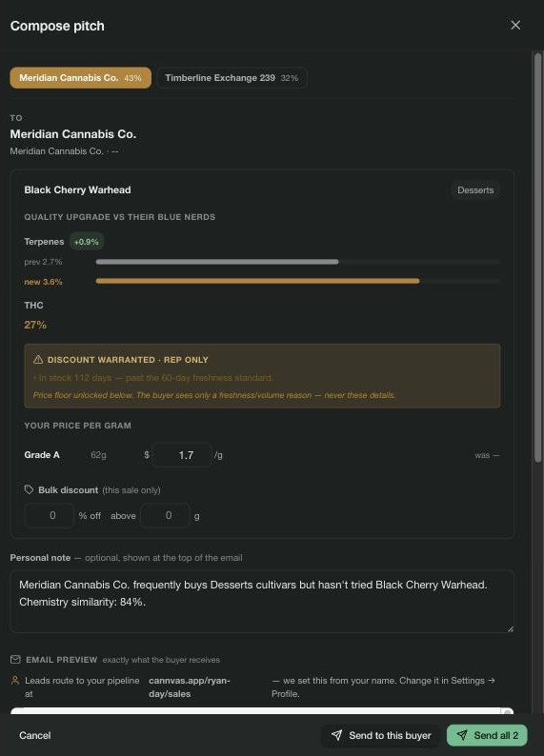Click inside the Personal note text area
The height and width of the screenshot is (756, 544).
262,601
